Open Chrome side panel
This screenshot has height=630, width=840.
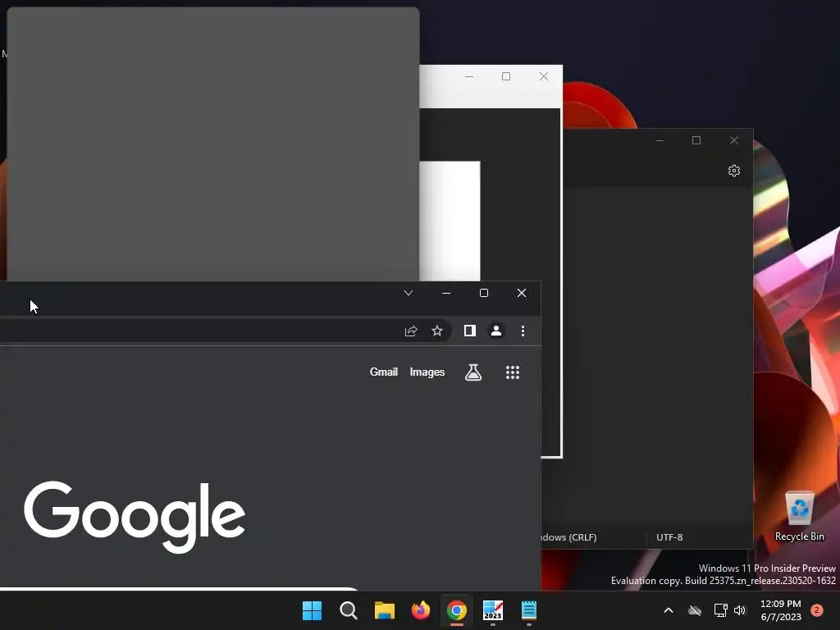pyautogui.click(x=470, y=331)
